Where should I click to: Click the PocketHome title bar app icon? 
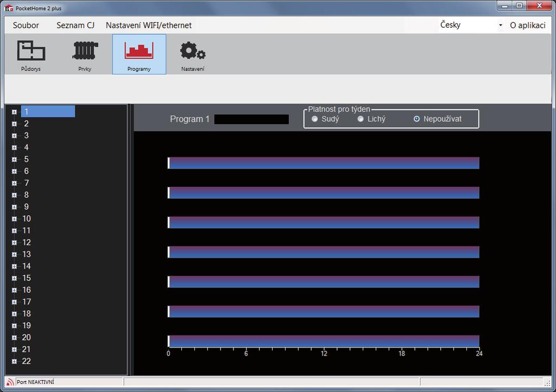click(x=9, y=8)
